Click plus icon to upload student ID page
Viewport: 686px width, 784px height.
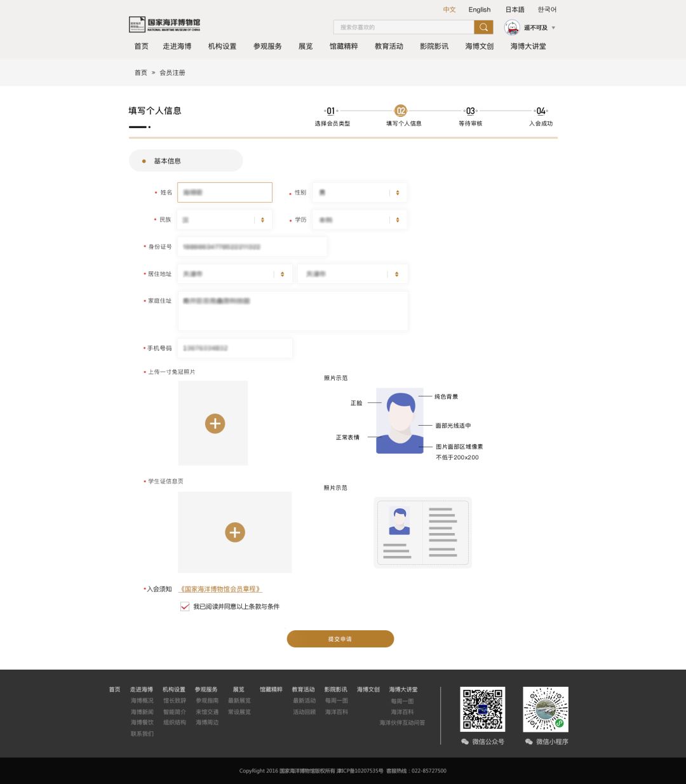pyautogui.click(x=234, y=532)
